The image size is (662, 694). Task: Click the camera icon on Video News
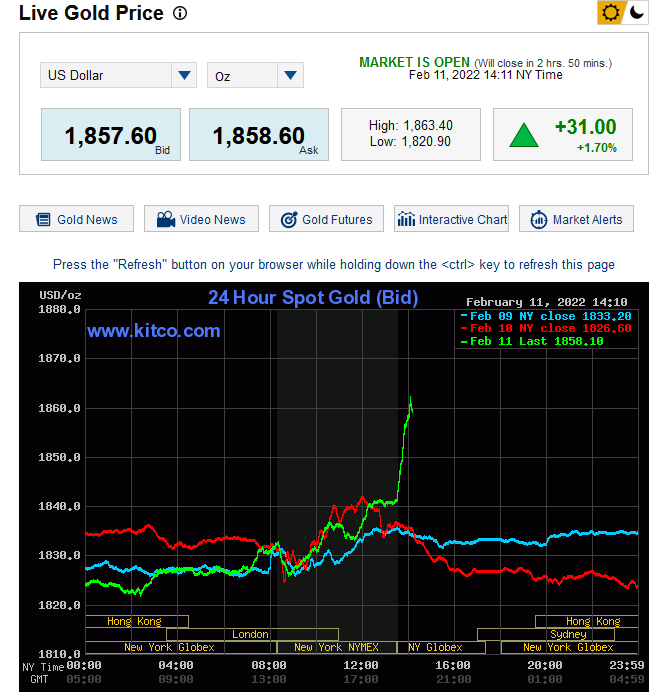[166, 220]
